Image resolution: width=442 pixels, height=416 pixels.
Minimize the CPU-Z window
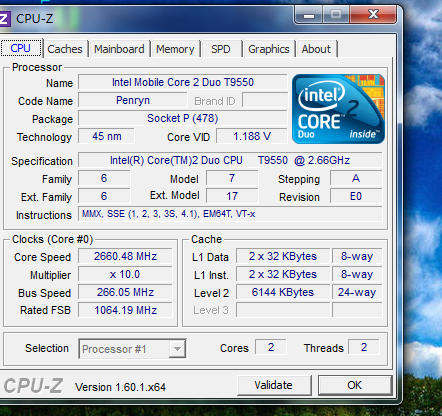click(x=309, y=15)
